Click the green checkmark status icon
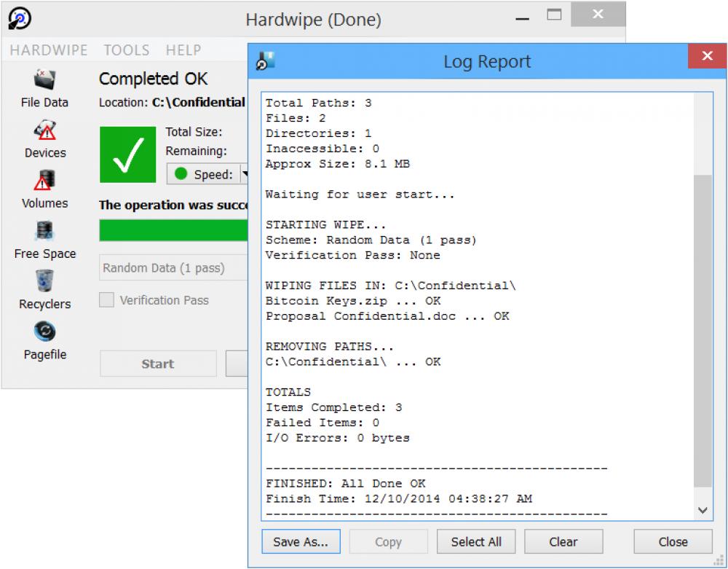728x569 pixels. (x=127, y=154)
